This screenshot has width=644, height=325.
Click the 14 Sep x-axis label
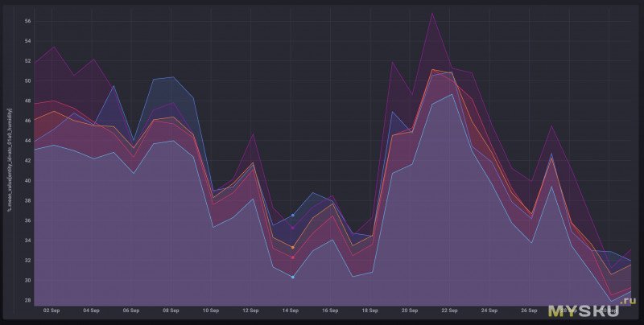[291, 310]
